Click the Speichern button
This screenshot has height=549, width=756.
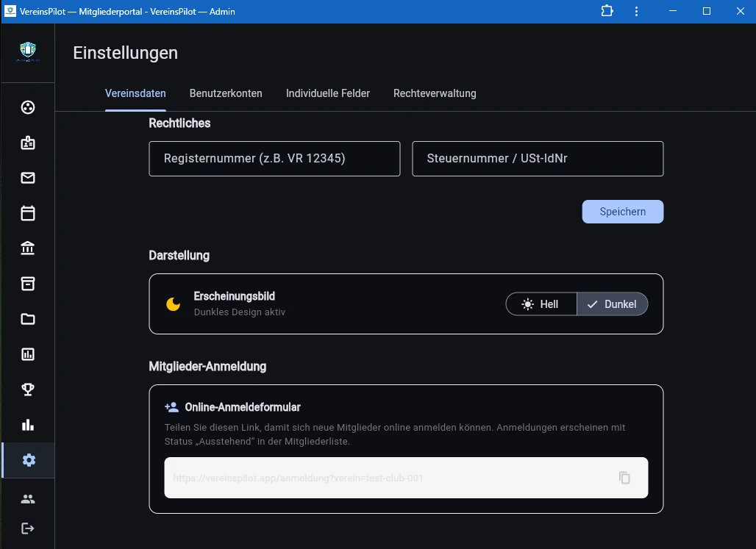(x=622, y=212)
